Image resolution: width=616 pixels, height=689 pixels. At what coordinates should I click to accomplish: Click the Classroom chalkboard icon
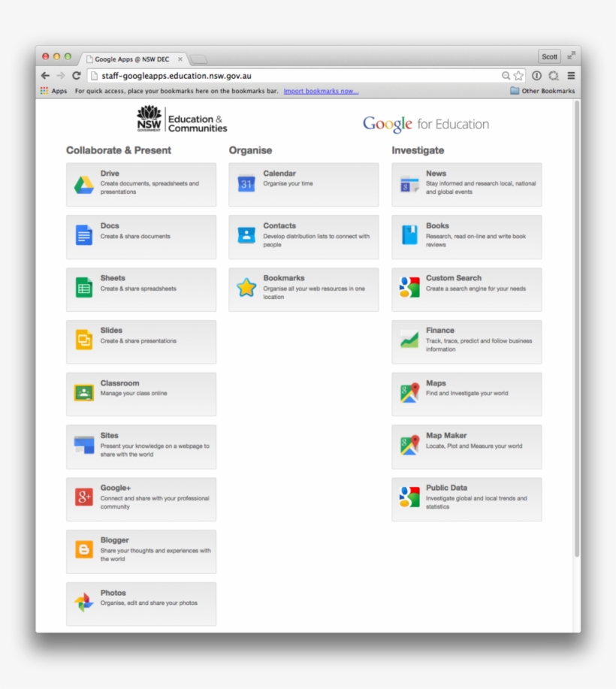(x=83, y=392)
